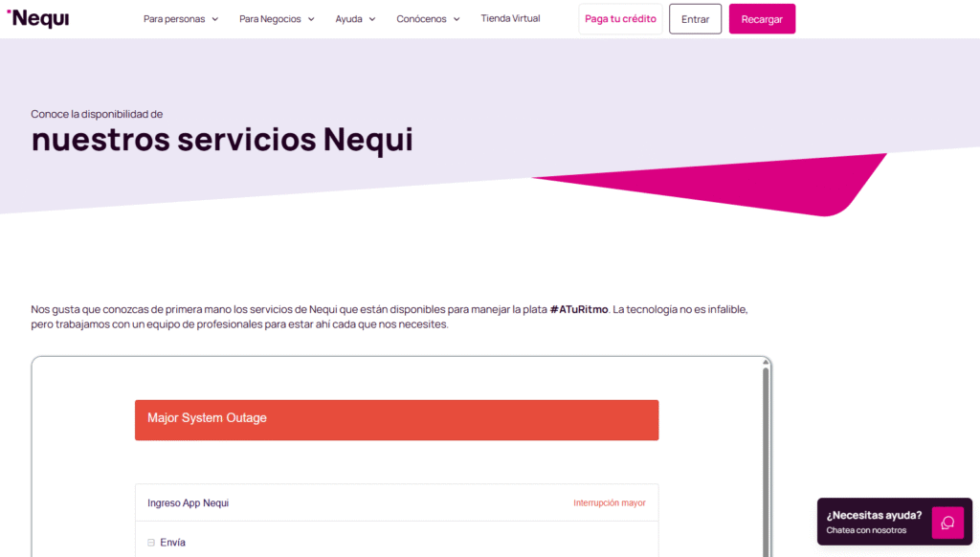The image size is (980, 557).
Task: Click the red Major System Outage banner
Action: coord(396,420)
